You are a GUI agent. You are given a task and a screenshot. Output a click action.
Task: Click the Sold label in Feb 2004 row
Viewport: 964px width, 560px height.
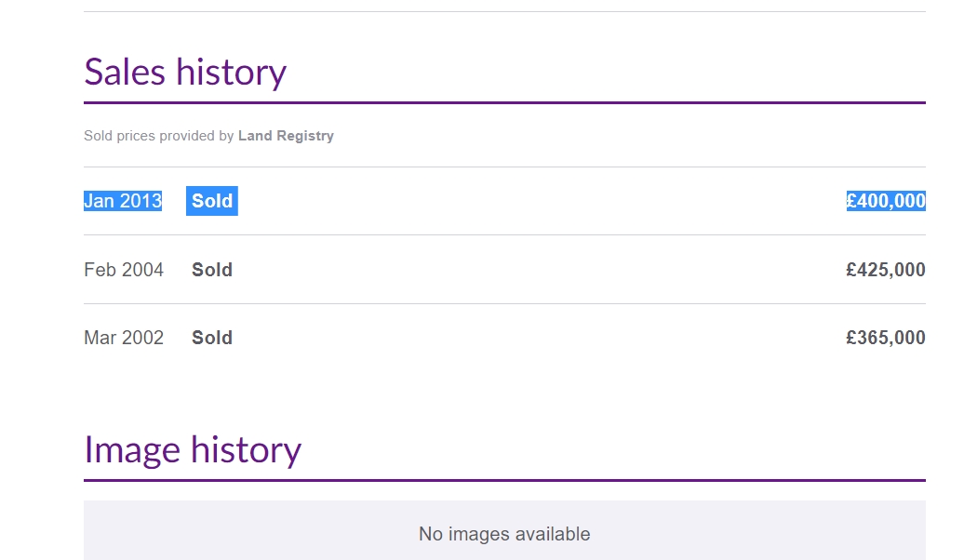212,270
